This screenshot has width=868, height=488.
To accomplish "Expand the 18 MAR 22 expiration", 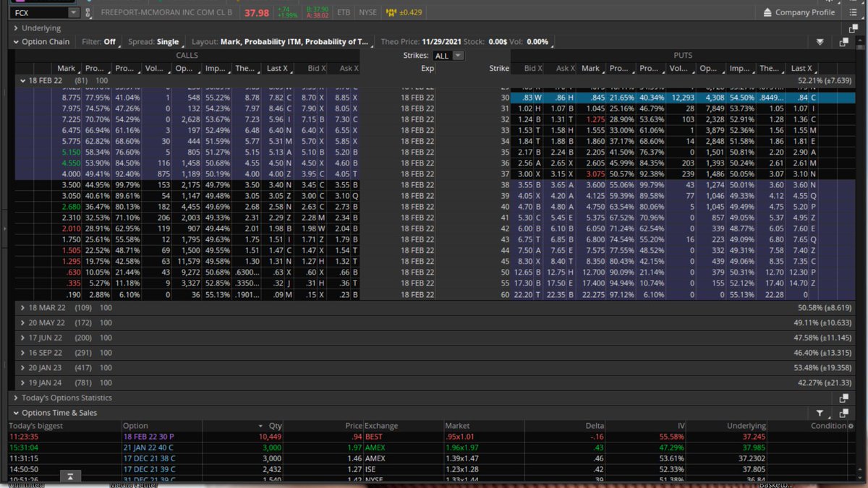I will pyautogui.click(x=23, y=308).
